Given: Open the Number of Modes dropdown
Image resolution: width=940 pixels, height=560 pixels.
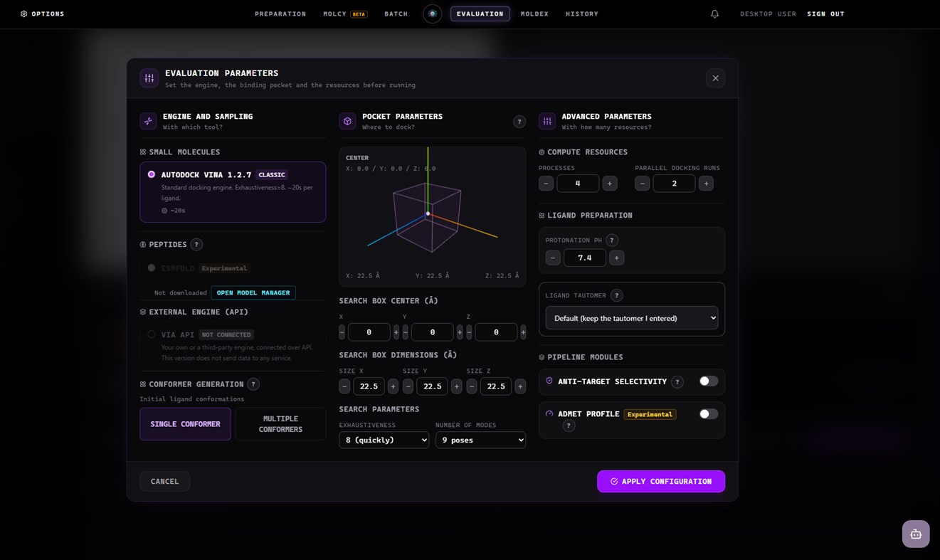Looking at the screenshot, I should 481,440.
